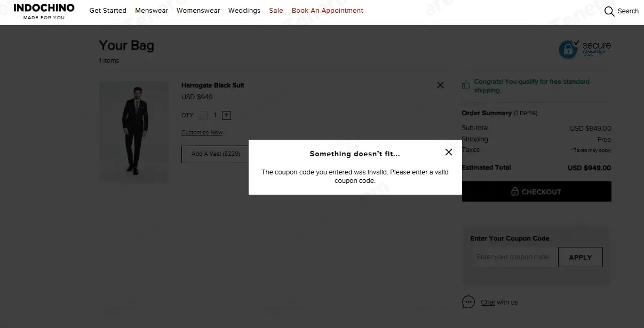644x328 pixels.
Task: Apply the coupon code
Action: [581, 257]
